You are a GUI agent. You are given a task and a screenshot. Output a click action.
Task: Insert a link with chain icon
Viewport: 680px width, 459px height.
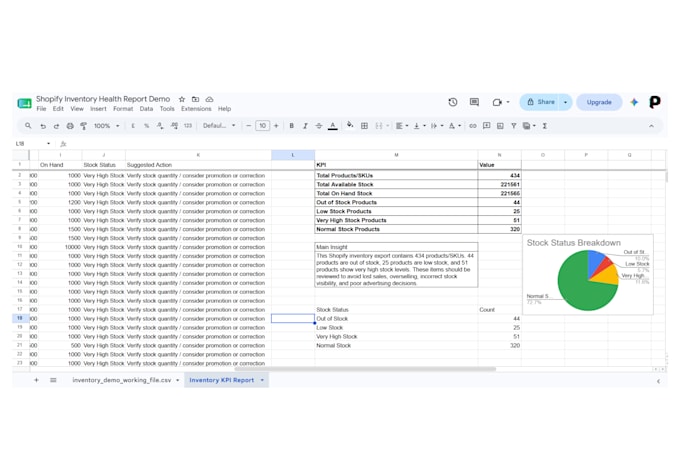coord(473,126)
